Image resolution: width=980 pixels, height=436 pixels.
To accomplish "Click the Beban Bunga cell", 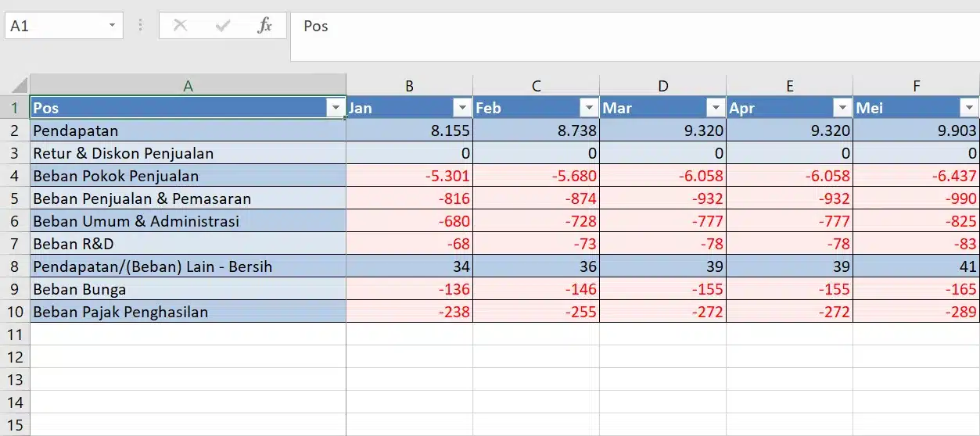I will pyautogui.click(x=188, y=289).
